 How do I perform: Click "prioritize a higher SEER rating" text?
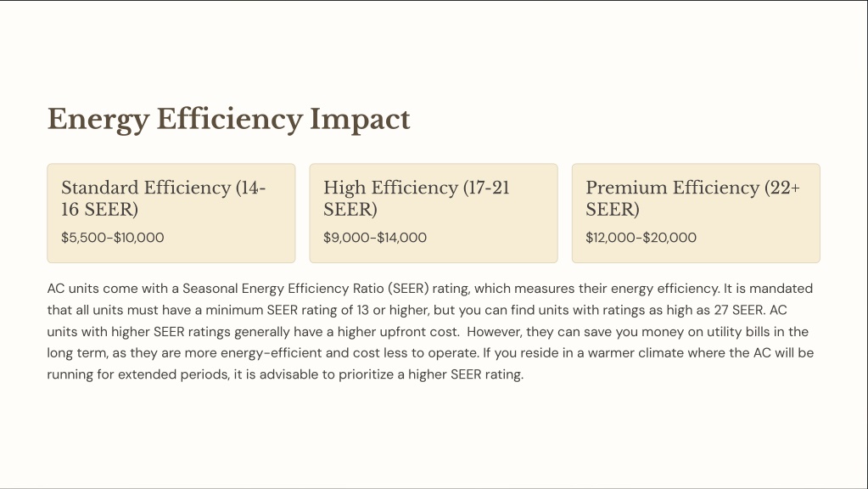431,374
